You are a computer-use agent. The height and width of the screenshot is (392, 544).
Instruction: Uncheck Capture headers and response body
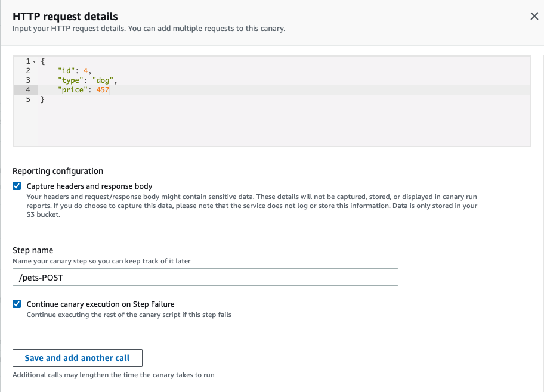click(x=16, y=186)
